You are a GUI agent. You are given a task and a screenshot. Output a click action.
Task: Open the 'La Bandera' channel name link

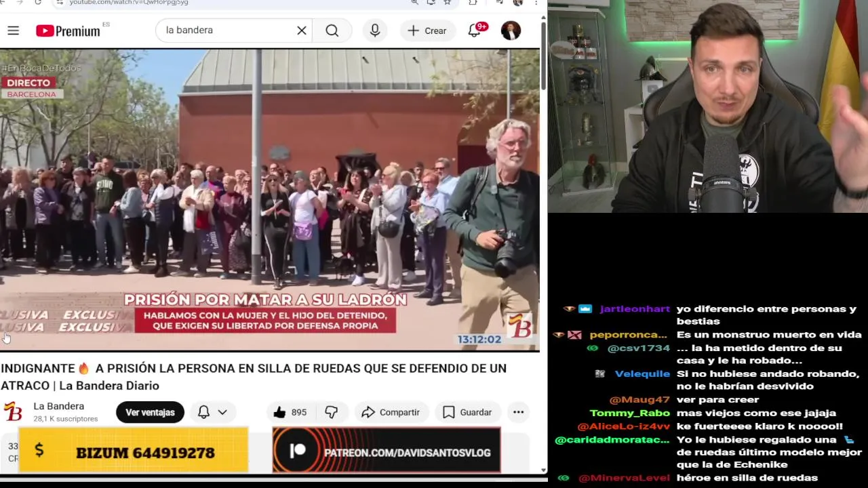(59, 406)
